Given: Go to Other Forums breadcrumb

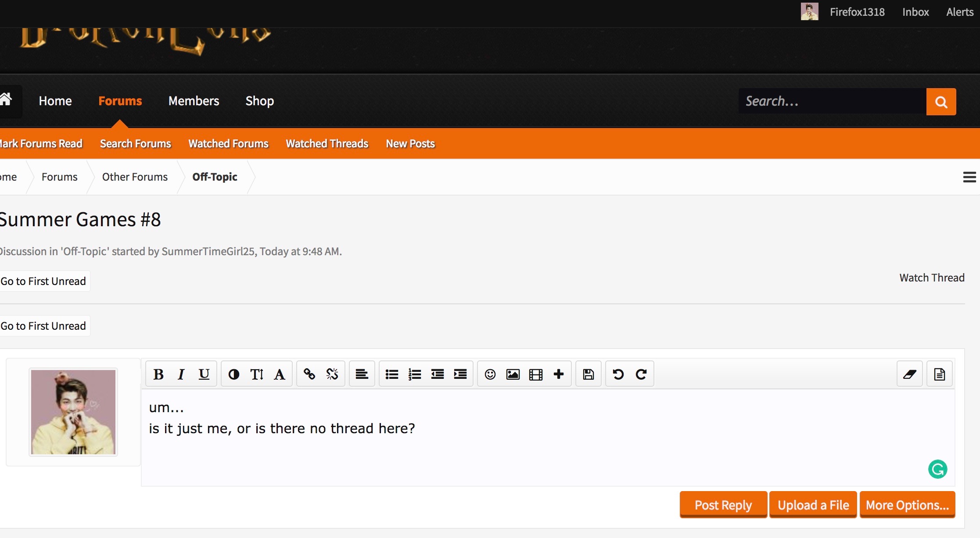Looking at the screenshot, I should pyautogui.click(x=135, y=177).
